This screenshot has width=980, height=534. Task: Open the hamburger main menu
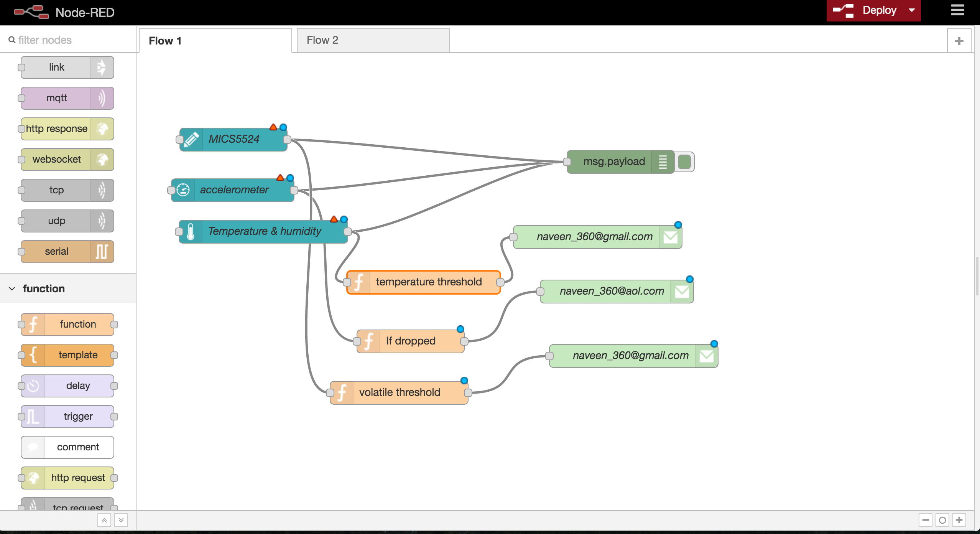pos(957,10)
